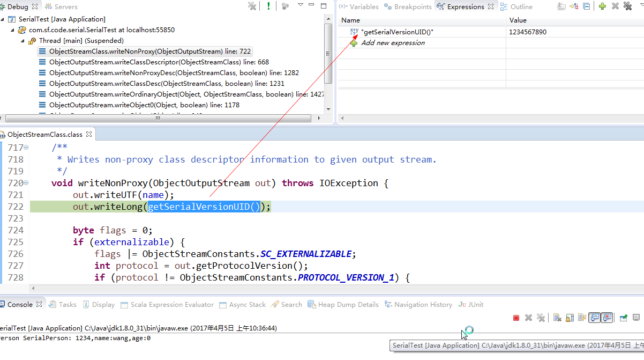Image resolution: width=644 pixels, height=360 pixels.
Task: Click Remove All Terminated Launches icon in Console
Action: pyautogui.click(x=541, y=318)
